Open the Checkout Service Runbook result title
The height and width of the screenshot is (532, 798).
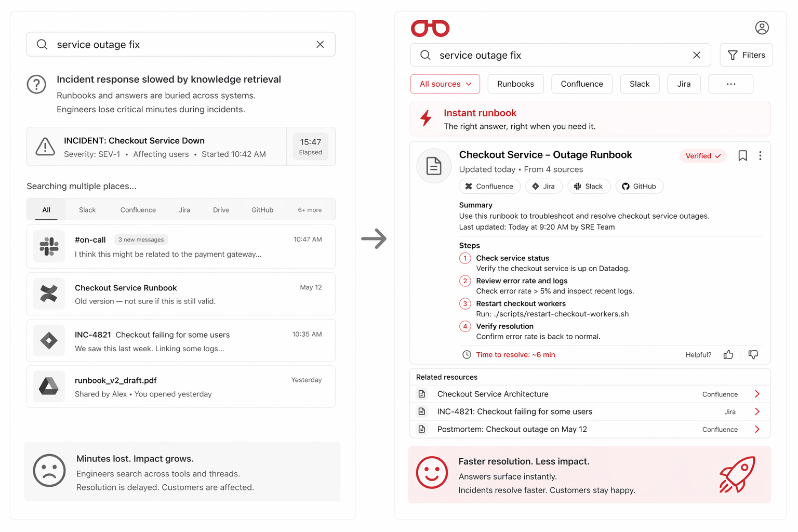(x=126, y=288)
